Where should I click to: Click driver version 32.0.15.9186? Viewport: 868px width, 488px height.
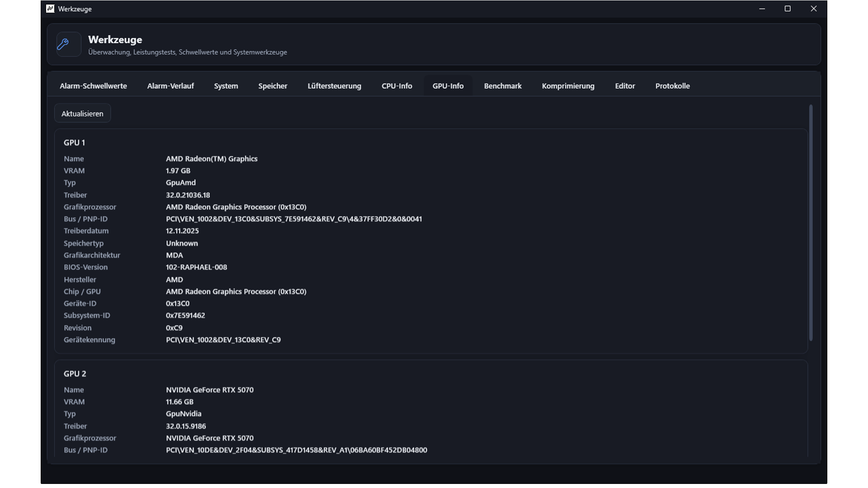[x=186, y=426]
